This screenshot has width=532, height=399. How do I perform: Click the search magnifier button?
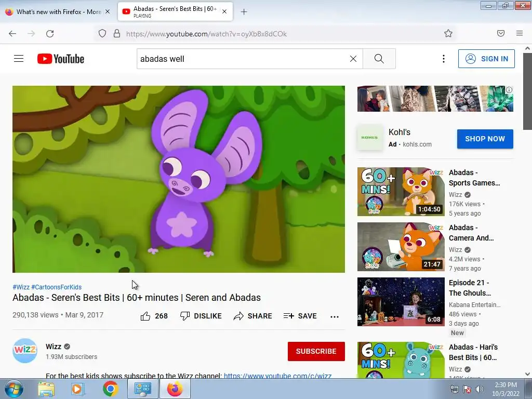[379, 59]
